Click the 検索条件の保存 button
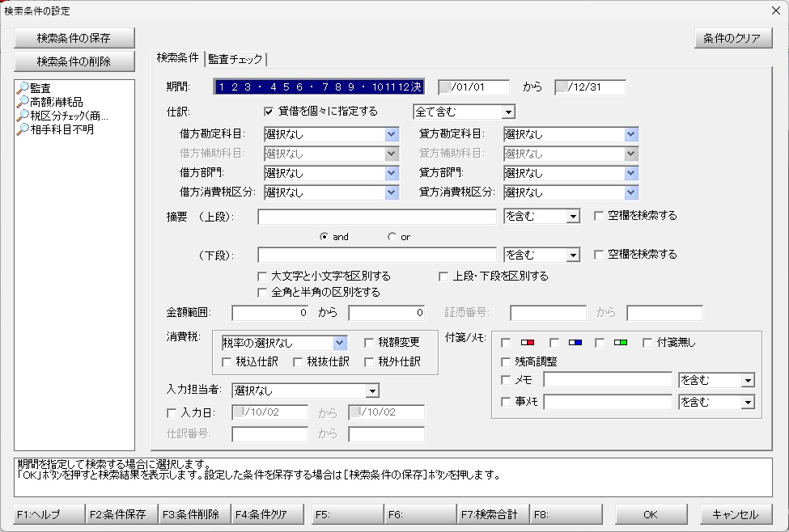This screenshot has height=532, width=789. coord(74,38)
